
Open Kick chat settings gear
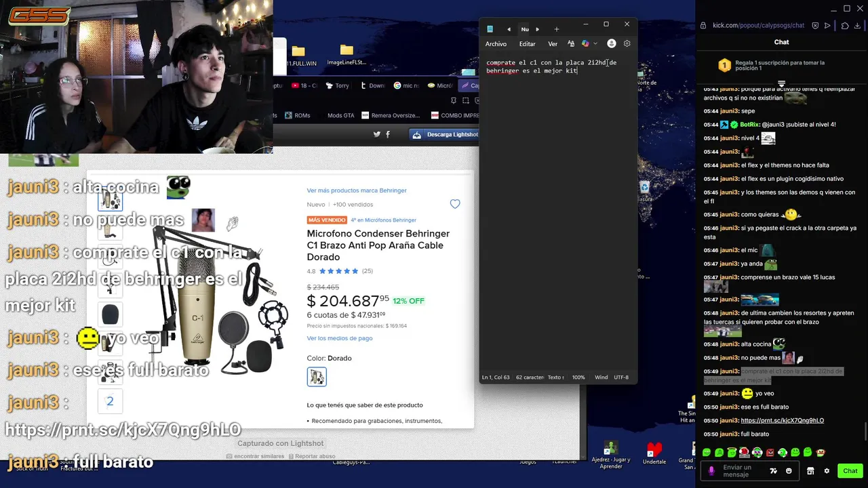(827, 471)
